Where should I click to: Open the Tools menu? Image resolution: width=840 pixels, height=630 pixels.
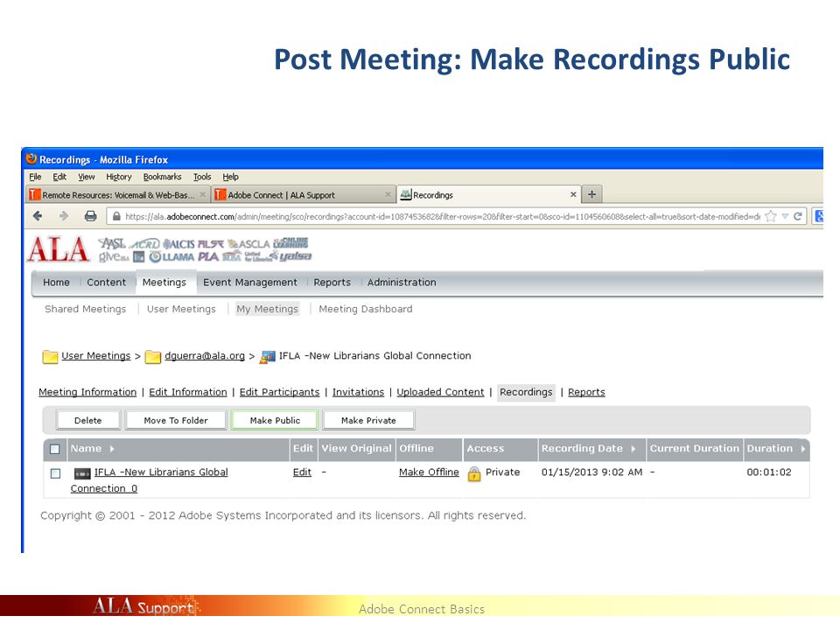(202, 177)
